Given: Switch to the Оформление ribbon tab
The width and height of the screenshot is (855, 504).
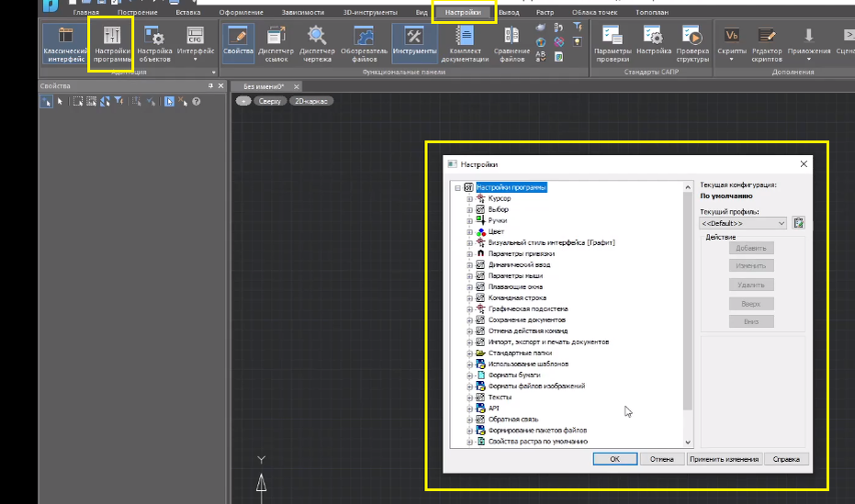Looking at the screenshot, I should pos(241,12).
